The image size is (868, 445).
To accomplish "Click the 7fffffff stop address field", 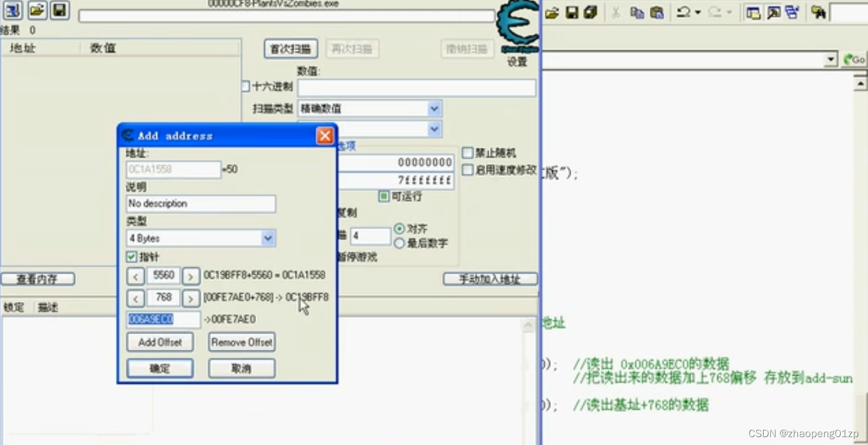I will click(395, 181).
